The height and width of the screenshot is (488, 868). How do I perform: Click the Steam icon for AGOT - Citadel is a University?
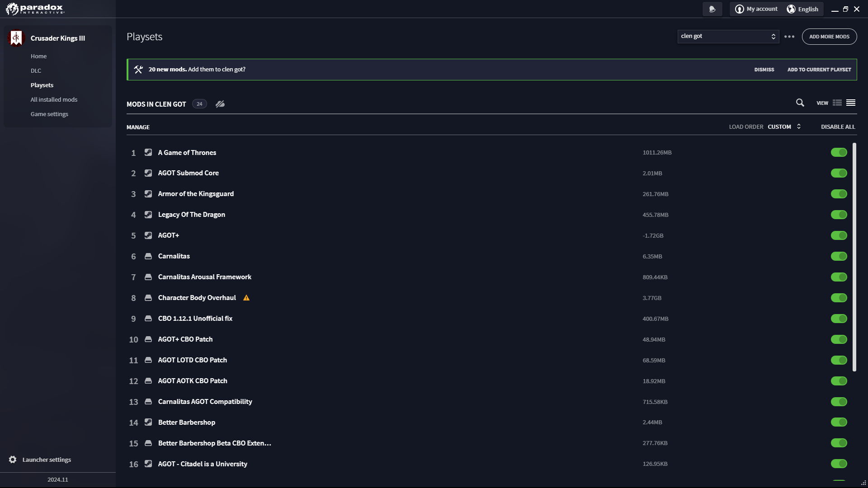click(x=148, y=464)
